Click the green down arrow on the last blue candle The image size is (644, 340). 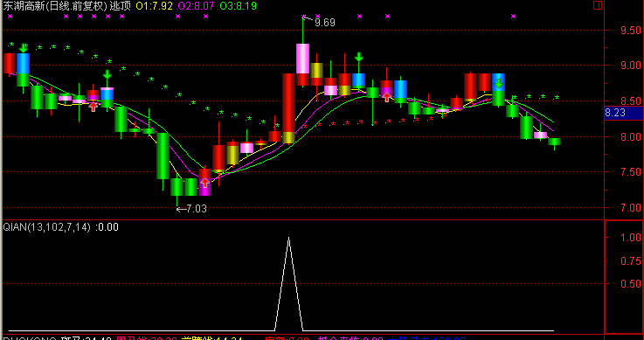pos(499,84)
